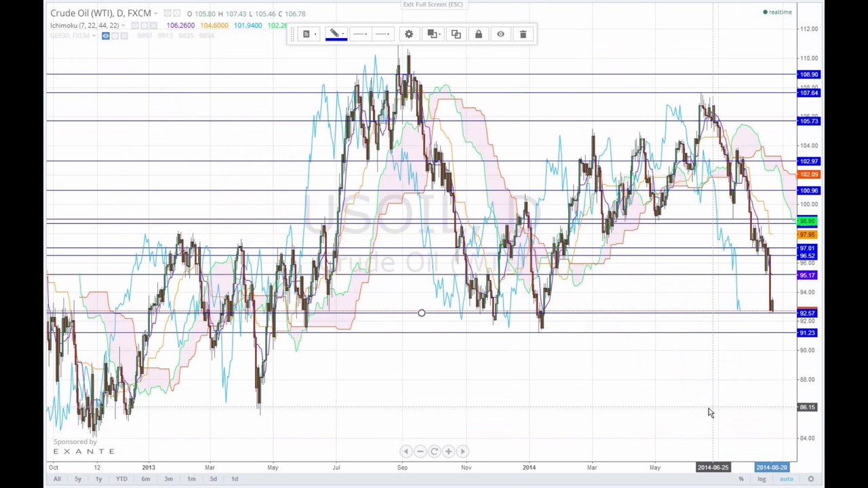Open drawing settings gear in toolbar
The height and width of the screenshot is (488, 868).
coord(409,34)
